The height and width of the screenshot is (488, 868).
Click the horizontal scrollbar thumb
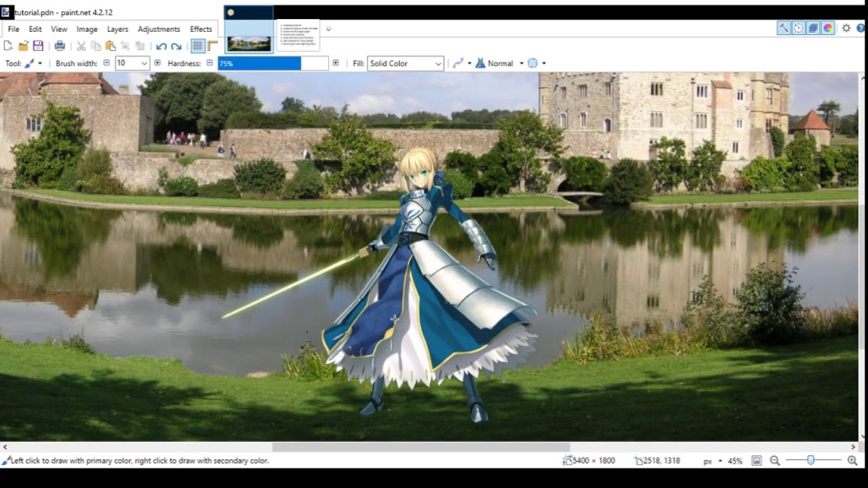click(421, 447)
